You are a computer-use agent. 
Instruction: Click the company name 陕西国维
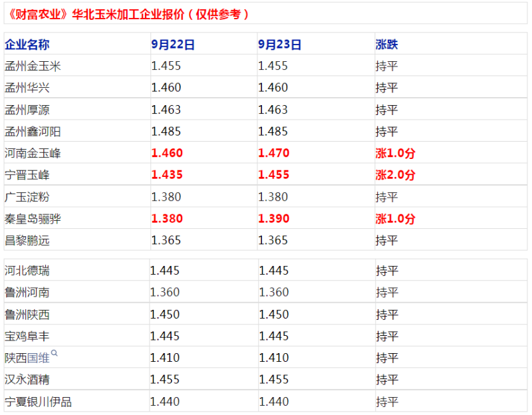tap(27, 358)
